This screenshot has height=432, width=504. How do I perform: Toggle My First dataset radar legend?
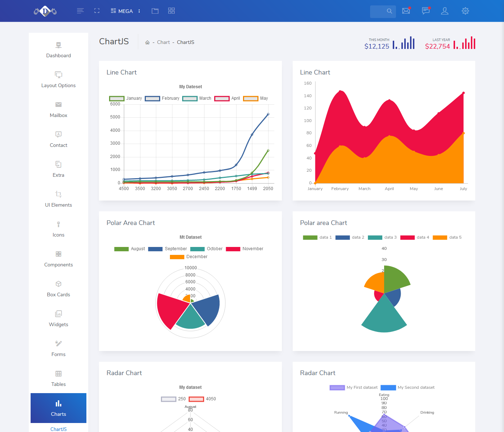point(354,388)
